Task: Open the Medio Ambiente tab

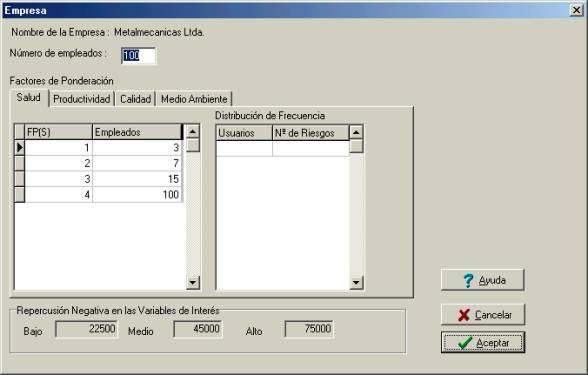Action: pyautogui.click(x=194, y=99)
